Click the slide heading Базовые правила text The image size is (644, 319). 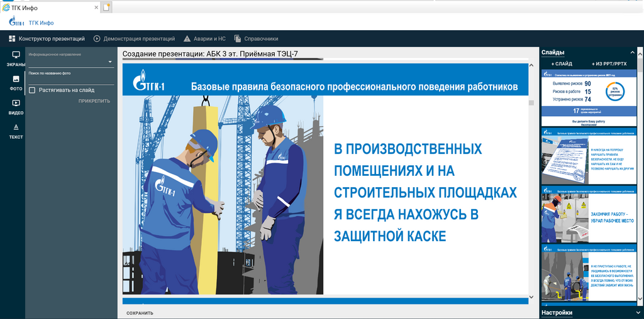354,87
